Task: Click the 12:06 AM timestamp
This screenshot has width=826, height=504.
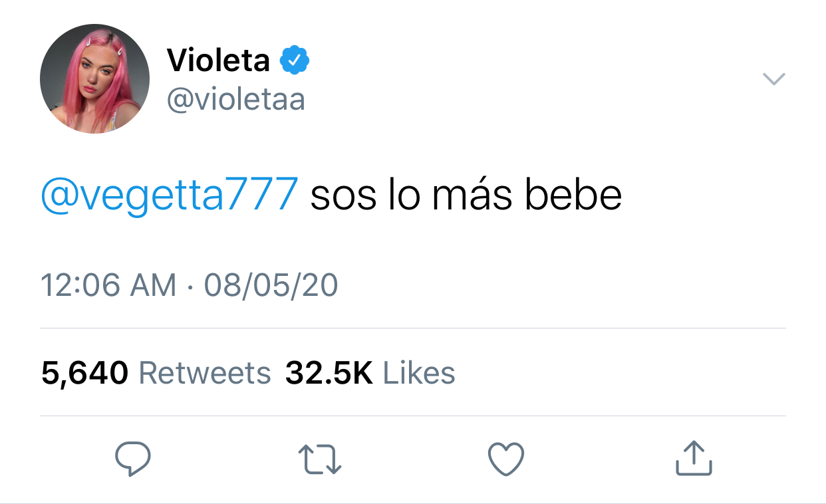Action: pos(108,285)
